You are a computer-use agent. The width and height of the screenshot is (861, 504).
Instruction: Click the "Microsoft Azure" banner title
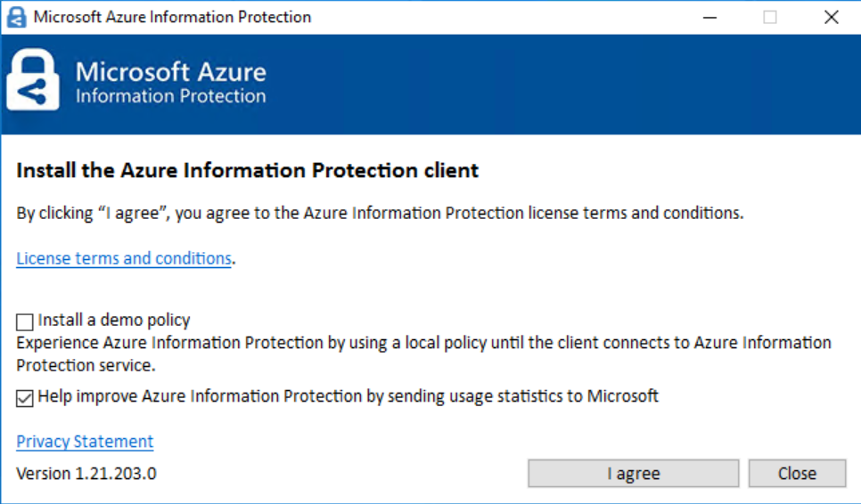tap(170, 72)
